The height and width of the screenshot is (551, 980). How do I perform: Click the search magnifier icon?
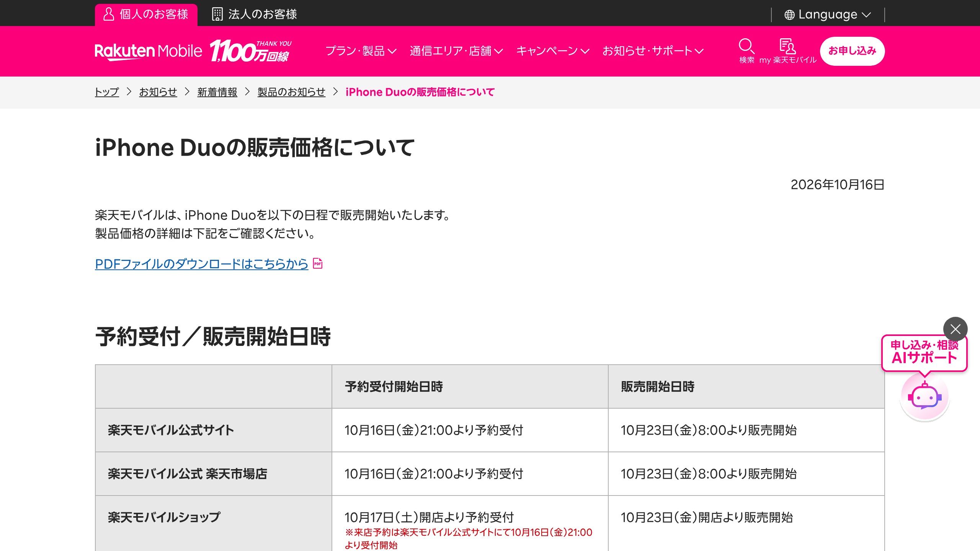(746, 46)
